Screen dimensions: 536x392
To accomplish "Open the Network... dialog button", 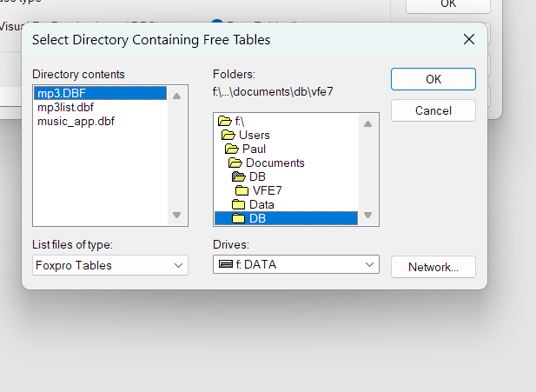I will (x=433, y=267).
